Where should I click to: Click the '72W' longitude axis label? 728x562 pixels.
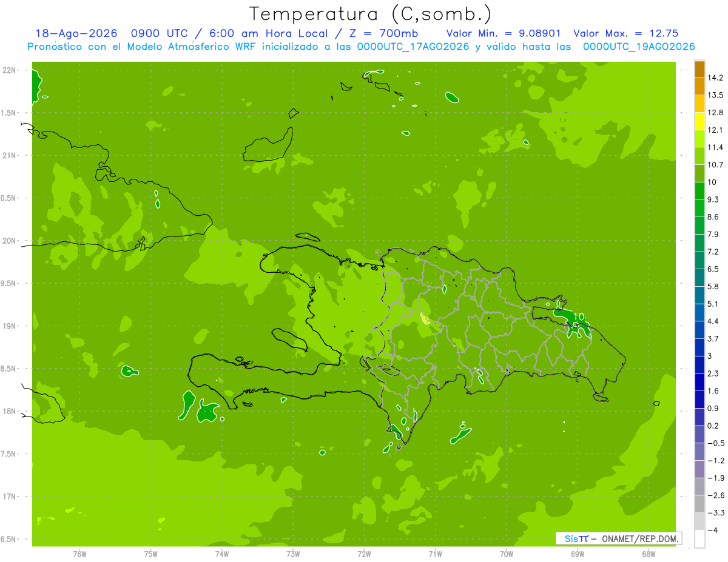364,554
